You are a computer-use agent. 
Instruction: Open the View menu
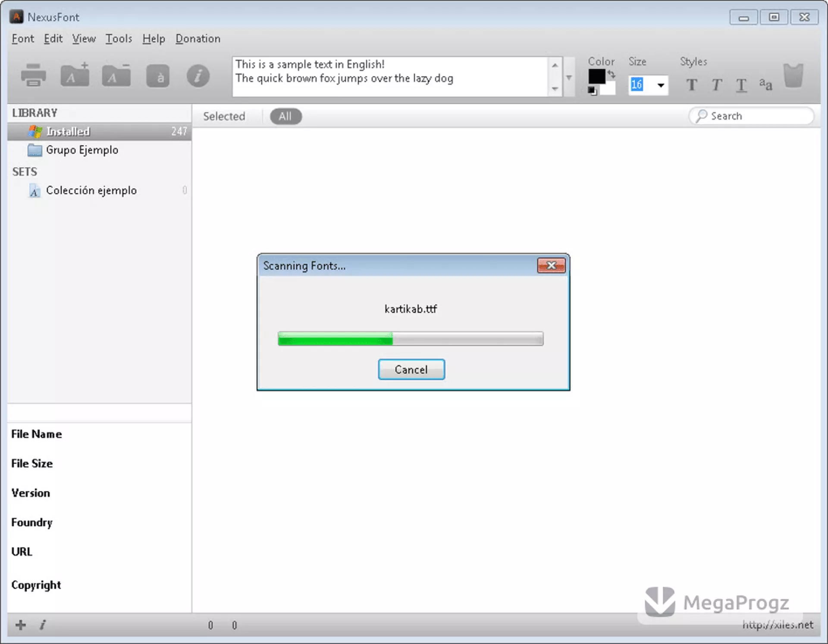pyautogui.click(x=84, y=39)
